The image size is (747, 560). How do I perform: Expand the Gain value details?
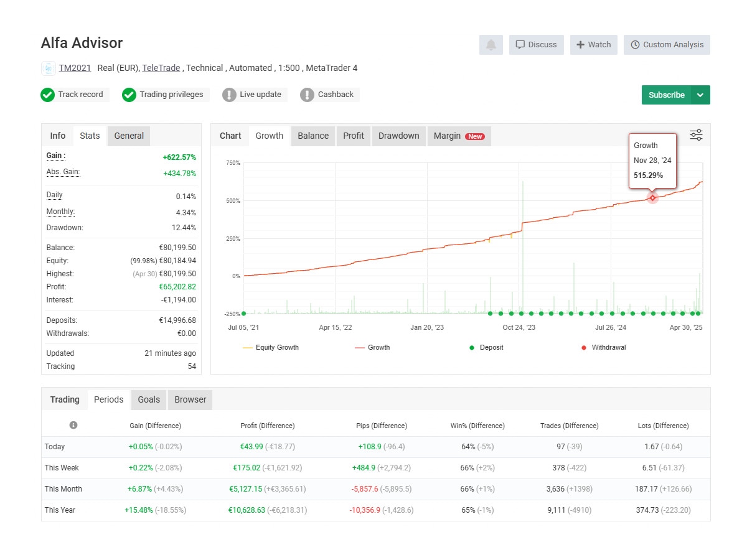[56, 156]
